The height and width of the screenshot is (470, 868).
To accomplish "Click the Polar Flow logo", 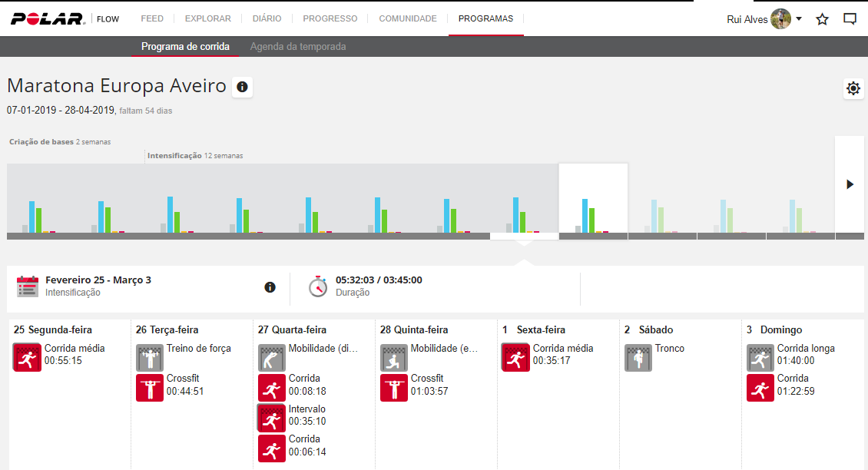I will [x=48, y=18].
